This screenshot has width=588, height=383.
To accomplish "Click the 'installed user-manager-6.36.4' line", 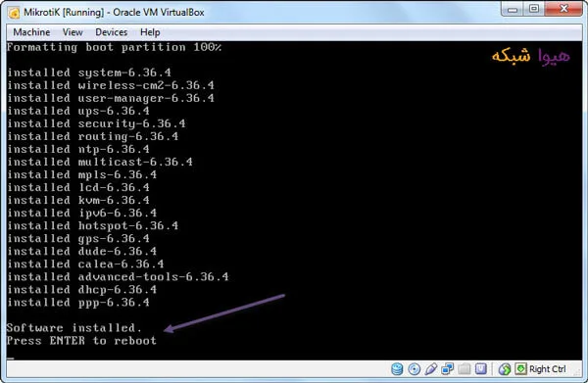I will 111,98.
